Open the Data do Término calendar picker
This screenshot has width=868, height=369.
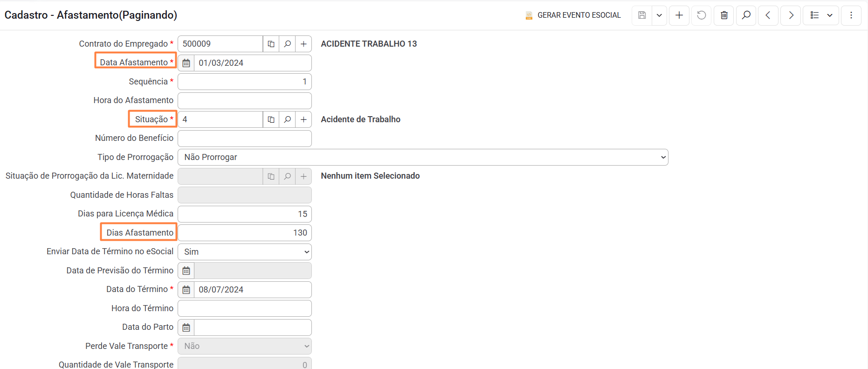click(x=186, y=290)
